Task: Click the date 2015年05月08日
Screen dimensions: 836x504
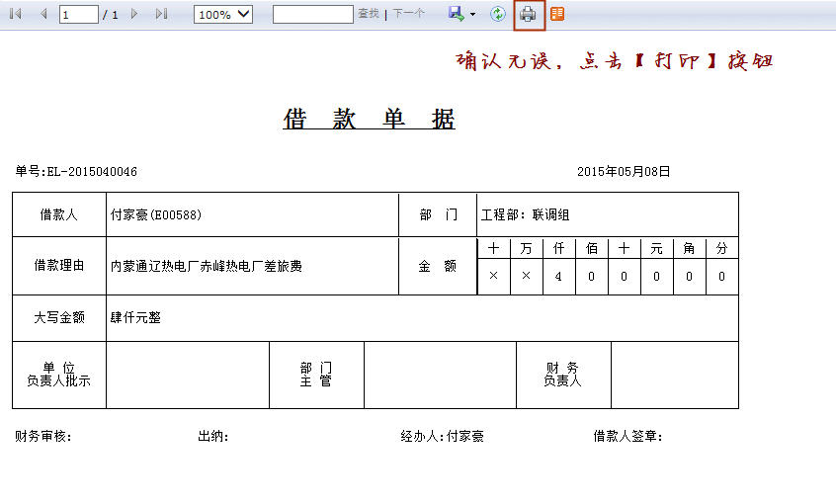Action: pyautogui.click(x=624, y=171)
